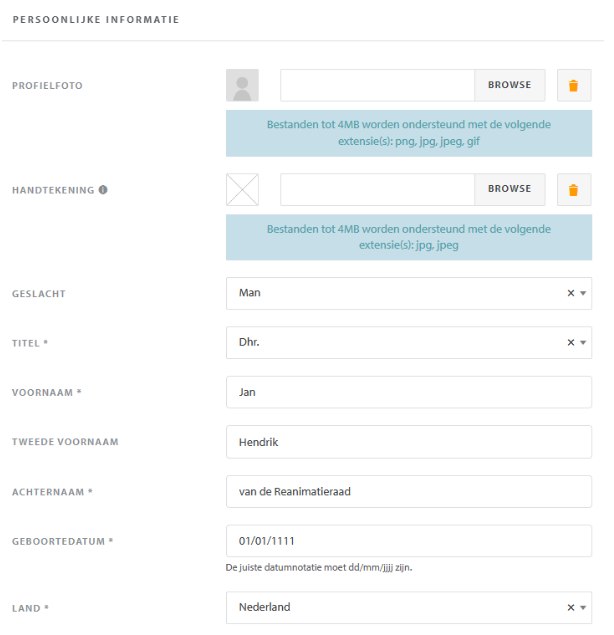This screenshot has height=635, width=614.
Task: Delete the signature with trash icon
Action: pos(573,190)
